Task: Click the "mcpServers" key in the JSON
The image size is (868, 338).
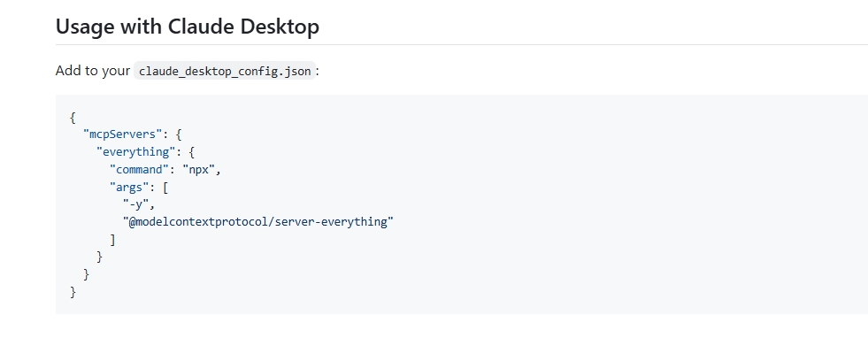Action: (122, 134)
